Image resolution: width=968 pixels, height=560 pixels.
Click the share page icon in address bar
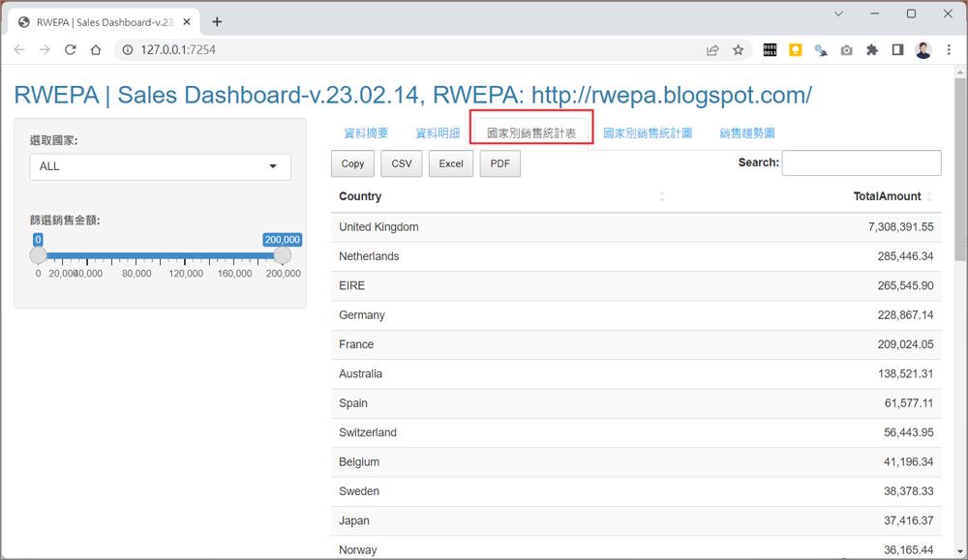(713, 50)
